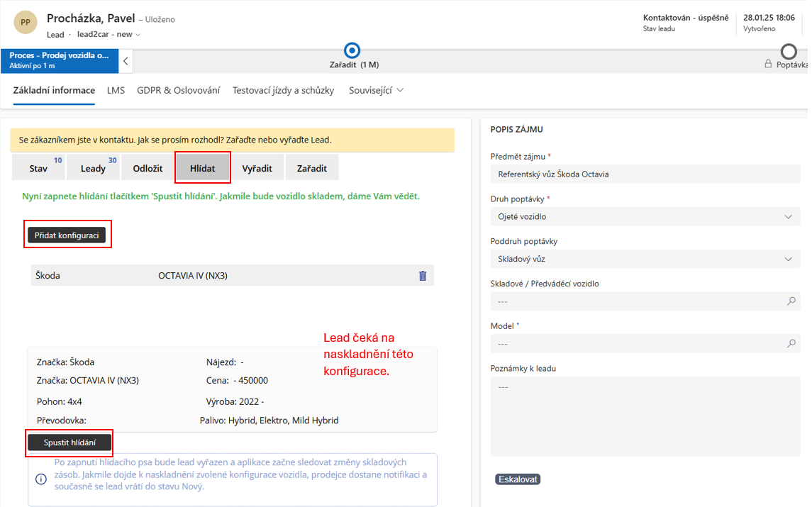Select the Zařadit process stage circle

pos(352,50)
